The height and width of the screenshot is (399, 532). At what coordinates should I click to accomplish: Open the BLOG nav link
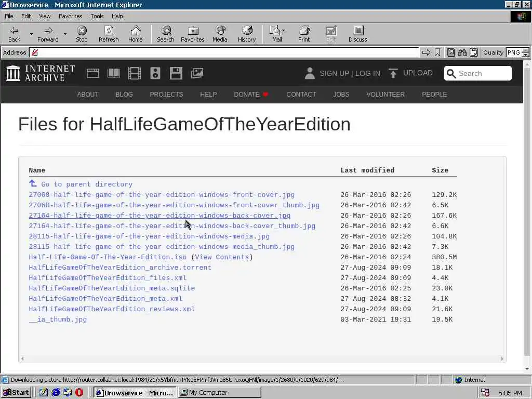coord(124,95)
